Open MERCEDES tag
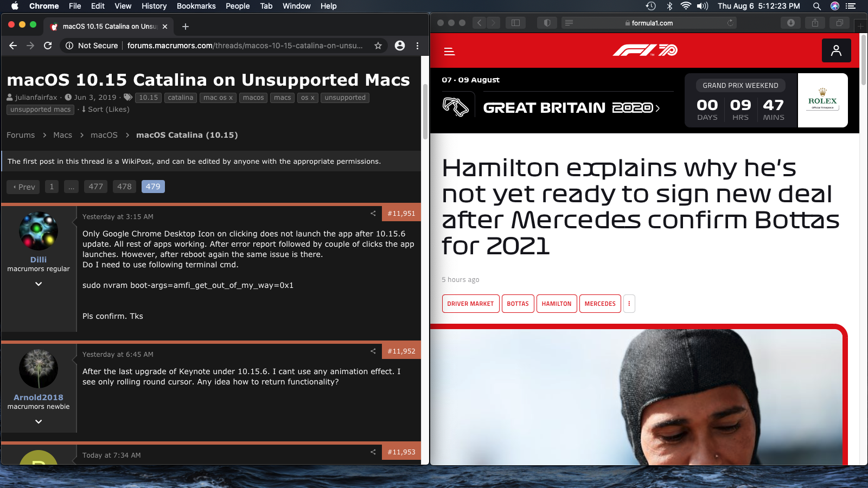Viewport: 868px width, 488px height. tap(600, 304)
